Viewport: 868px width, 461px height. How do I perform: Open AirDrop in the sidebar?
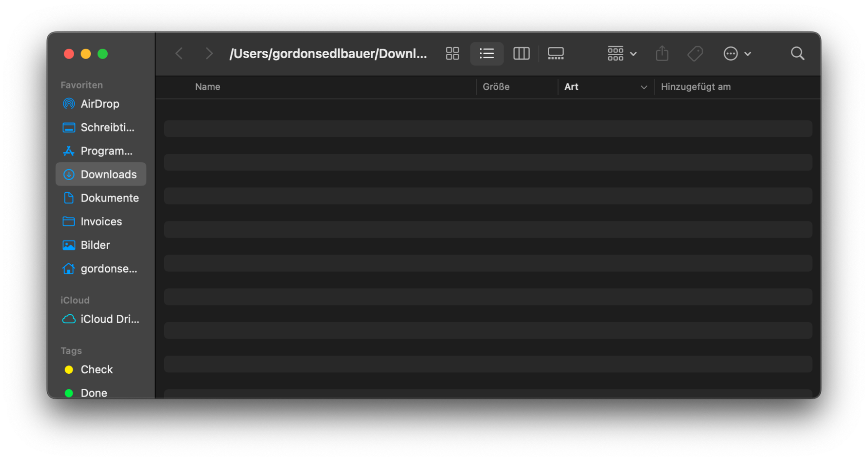[99, 104]
